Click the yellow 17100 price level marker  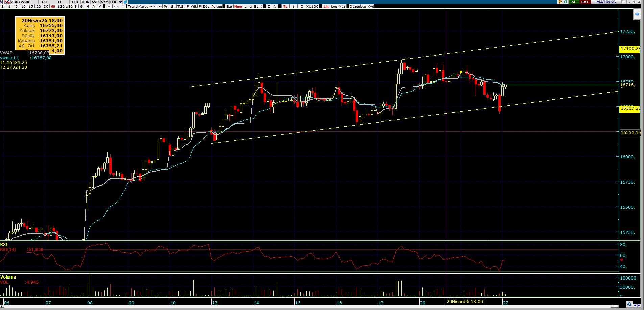coord(630,49)
